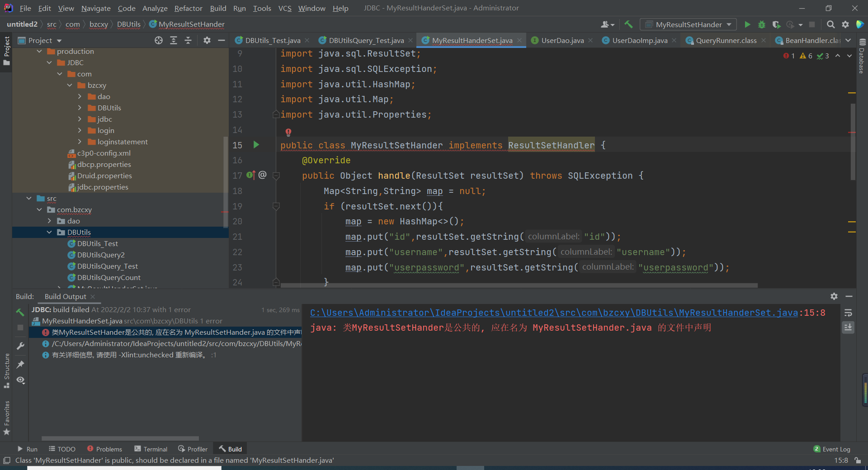The image size is (868, 470).
Task: Open the Profiler tool window
Action: coord(193,449)
